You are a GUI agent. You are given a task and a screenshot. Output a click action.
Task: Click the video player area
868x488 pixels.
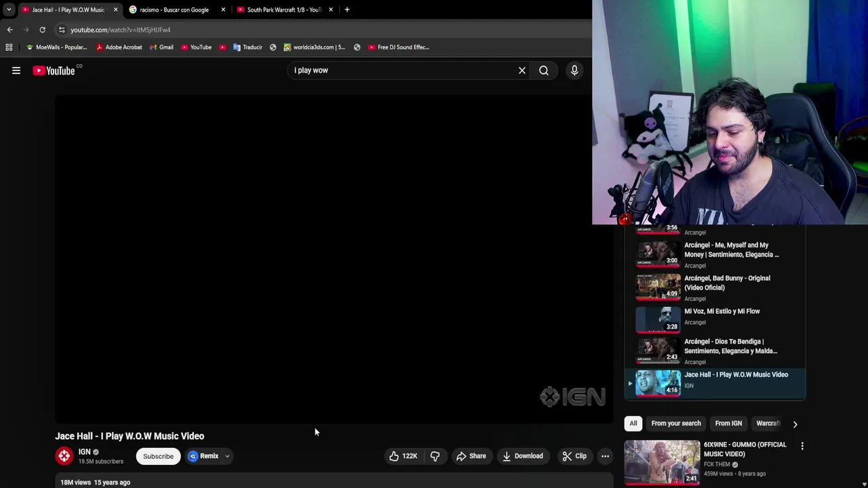[x=334, y=260]
